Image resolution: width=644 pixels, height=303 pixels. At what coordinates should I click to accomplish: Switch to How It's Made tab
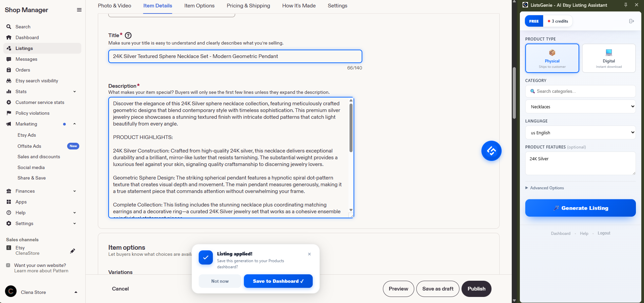tap(299, 6)
